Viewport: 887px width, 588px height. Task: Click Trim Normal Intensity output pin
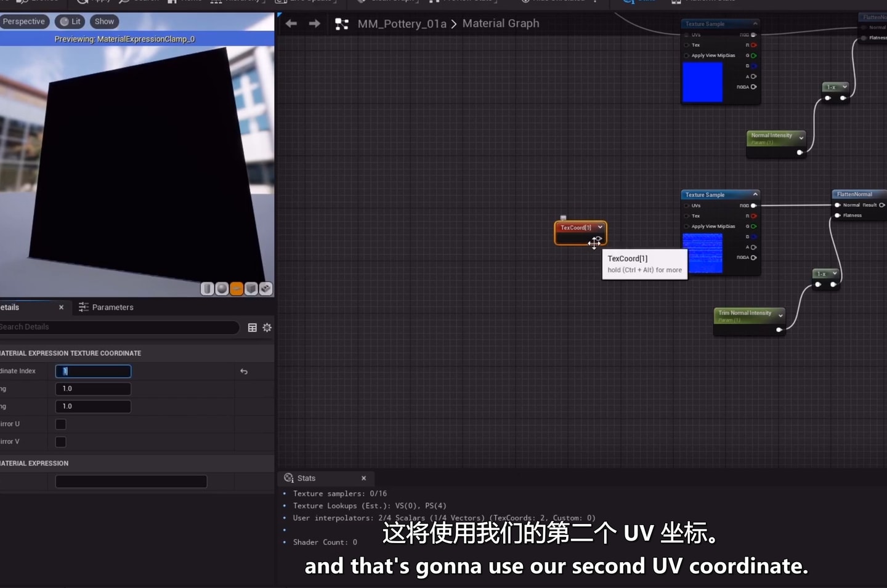tap(779, 329)
